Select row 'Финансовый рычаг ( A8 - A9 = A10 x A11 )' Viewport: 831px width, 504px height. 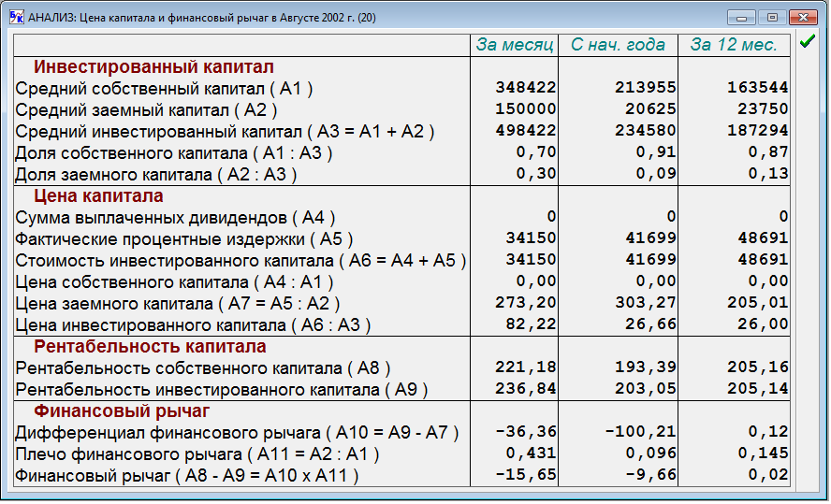click(x=401, y=476)
